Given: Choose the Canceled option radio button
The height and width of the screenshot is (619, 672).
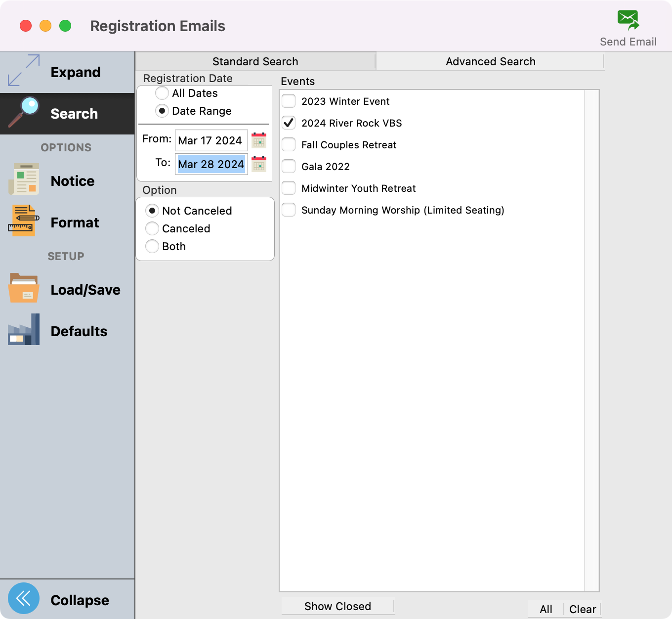Looking at the screenshot, I should click(152, 228).
